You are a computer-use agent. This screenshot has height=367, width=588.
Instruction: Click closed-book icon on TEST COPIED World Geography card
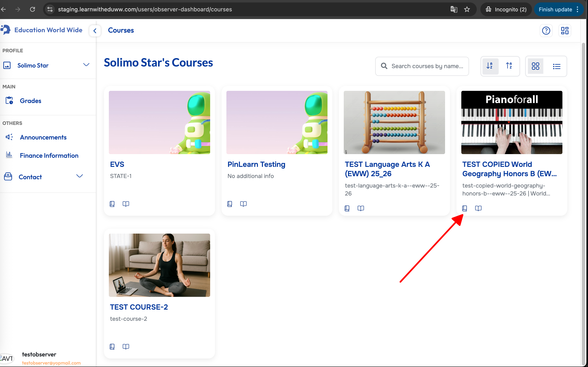pyautogui.click(x=464, y=208)
